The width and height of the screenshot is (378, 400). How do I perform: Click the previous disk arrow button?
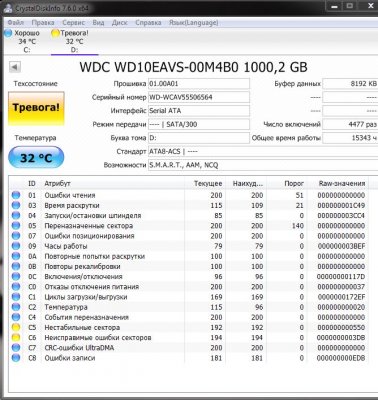point(14,67)
